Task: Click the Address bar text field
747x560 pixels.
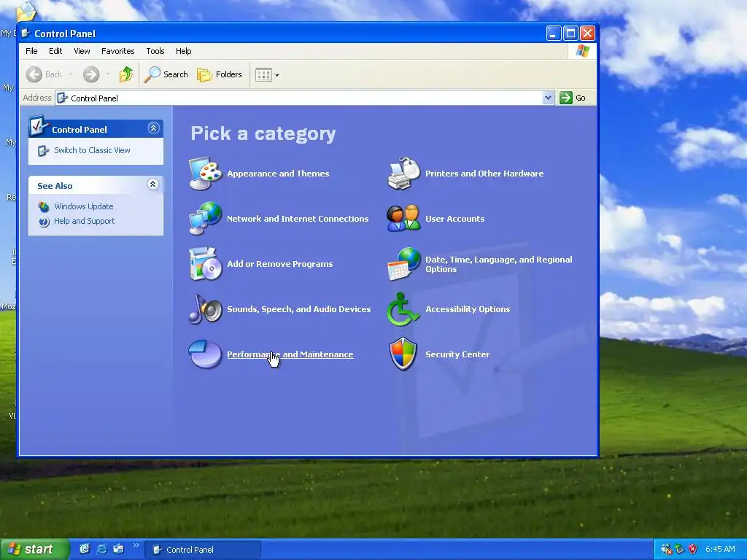Action: (x=305, y=98)
